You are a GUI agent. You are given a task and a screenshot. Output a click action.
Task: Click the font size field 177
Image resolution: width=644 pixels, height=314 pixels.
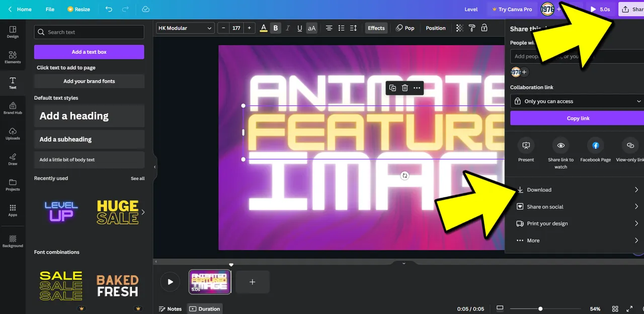coord(236,28)
